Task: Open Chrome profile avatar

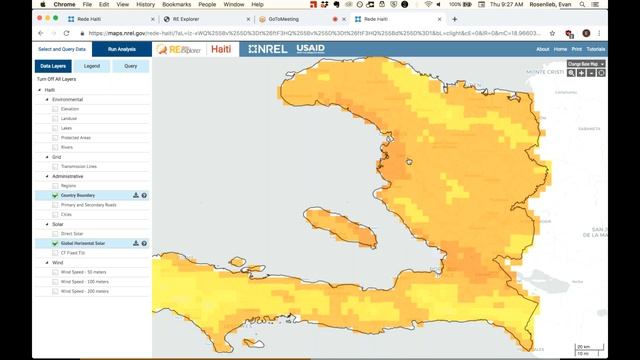Action: [586, 33]
